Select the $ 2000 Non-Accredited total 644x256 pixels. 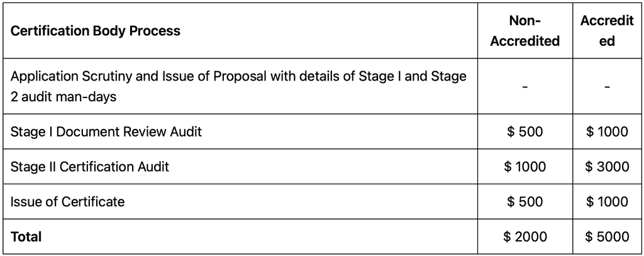(x=525, y=237)
